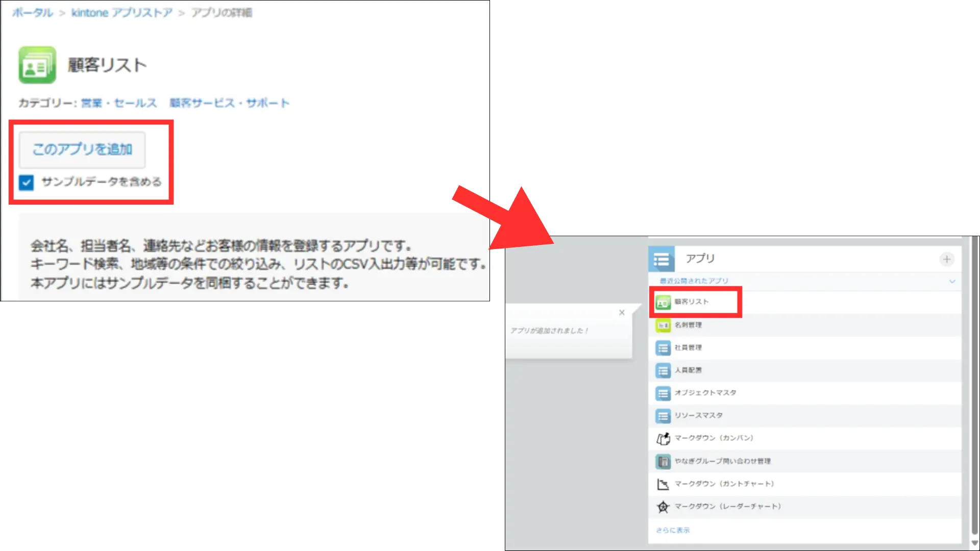Uncheck サンプルデータを含める checkbox
The width and height of the screenshot is (980, 551).
point(26,182)
